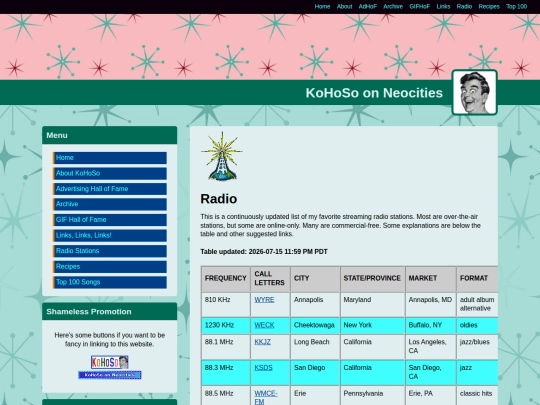
Task: Click the Pennsylvania state cell
Action: click(372, 396)
